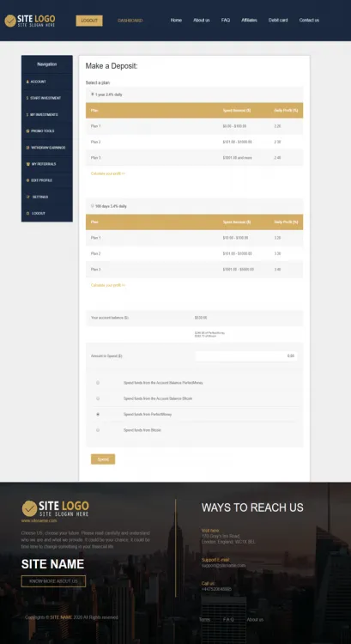Go to Affiliates in the top menu
The height and width of the screenshot is (644, 351).
click(x=249, y=20)
